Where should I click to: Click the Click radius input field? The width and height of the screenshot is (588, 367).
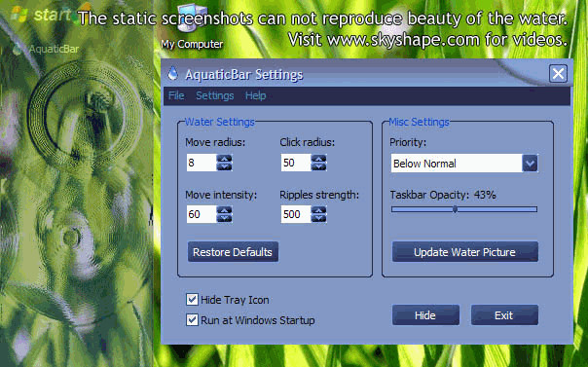point(296,163)
